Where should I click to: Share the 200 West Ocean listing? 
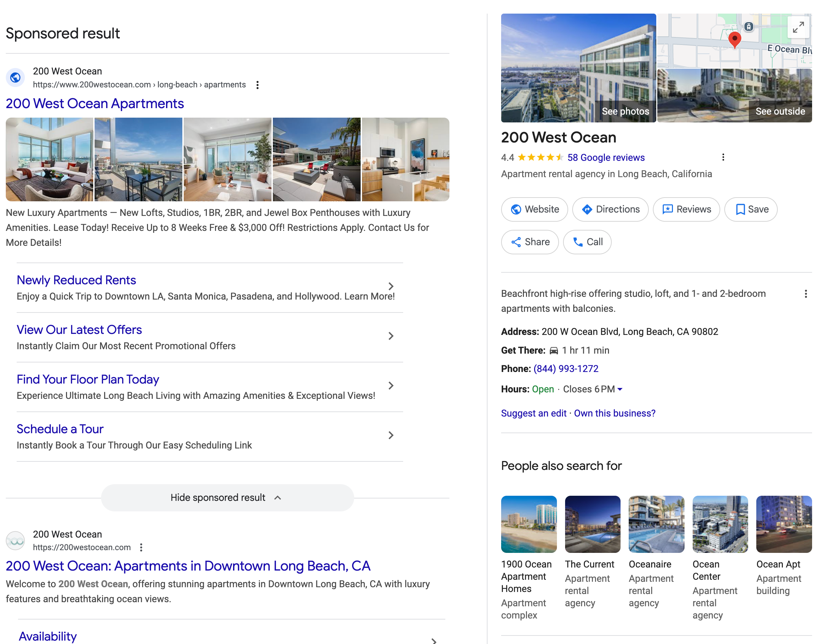[x=530, y=242]
